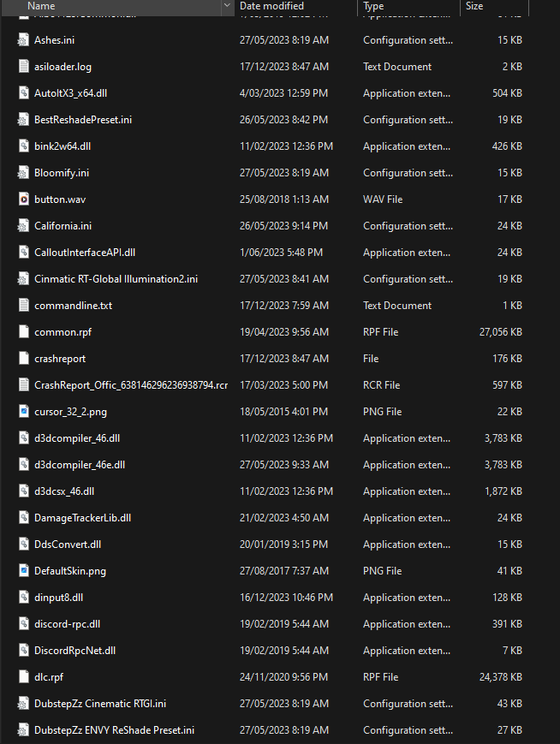The height and width of the screenshot is (744, 560).
Task: Click the DefaultSkin.png image file icon
Action: tap(23, 571)
